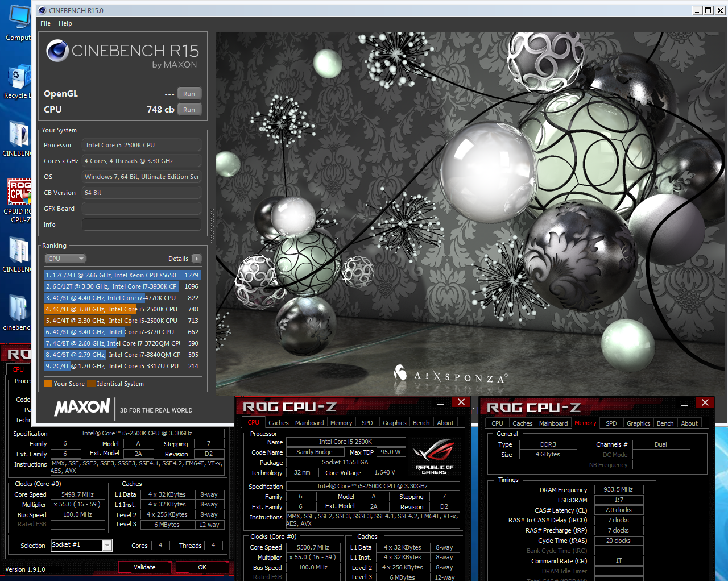The height and width of the screenshot is (582, 728).
Task: Select ranking entry Intel Core i7-3770
Action: pyautogui.click(x=122, y=332)
